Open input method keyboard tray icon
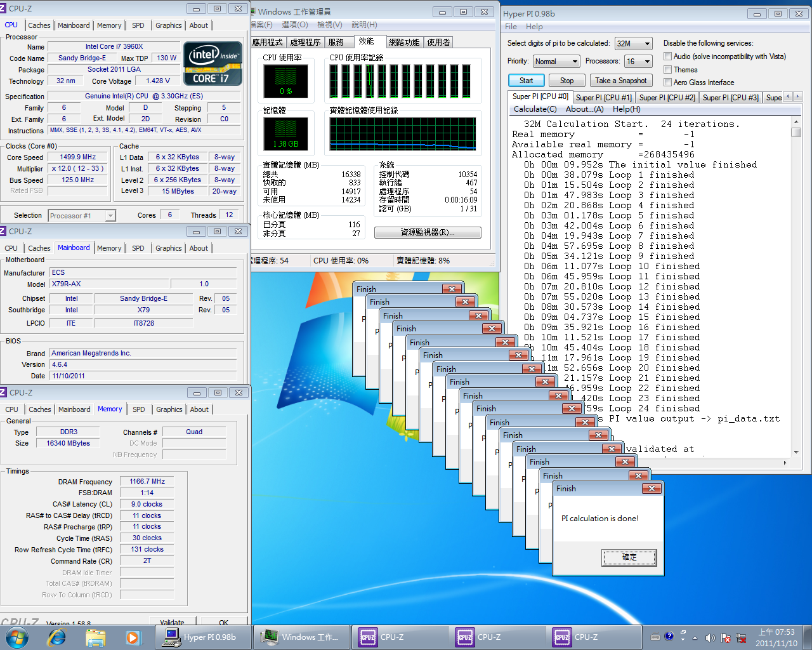812x650 pixels. click(655, 637)
